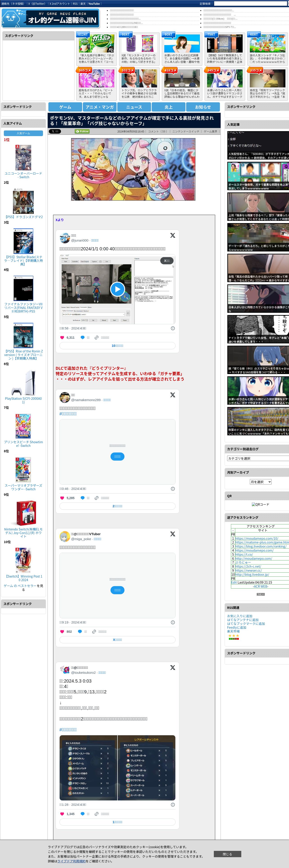Open info icon on the 1:28 tweet
Viewport: 289px width, 868px height.
[173, 804]
